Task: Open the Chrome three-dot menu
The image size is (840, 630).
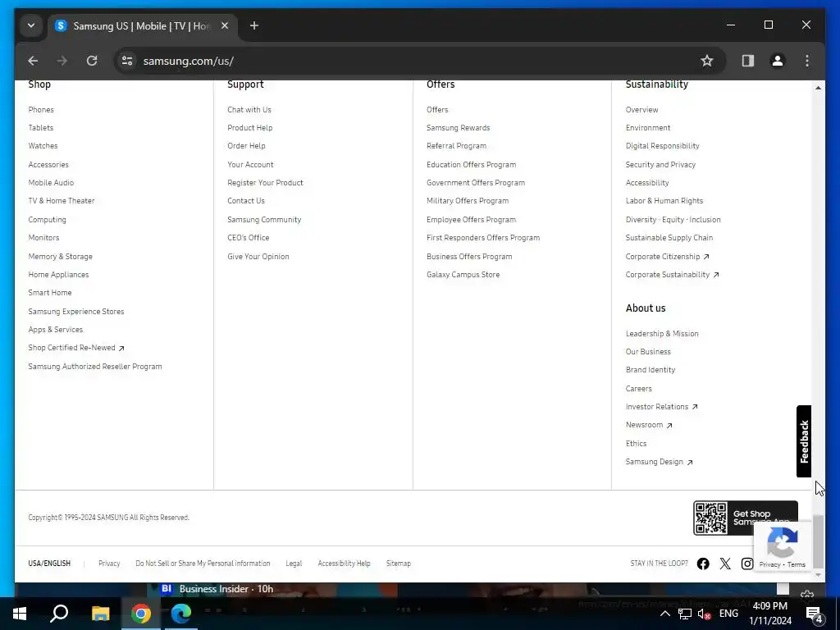Action: click(807, 61)
